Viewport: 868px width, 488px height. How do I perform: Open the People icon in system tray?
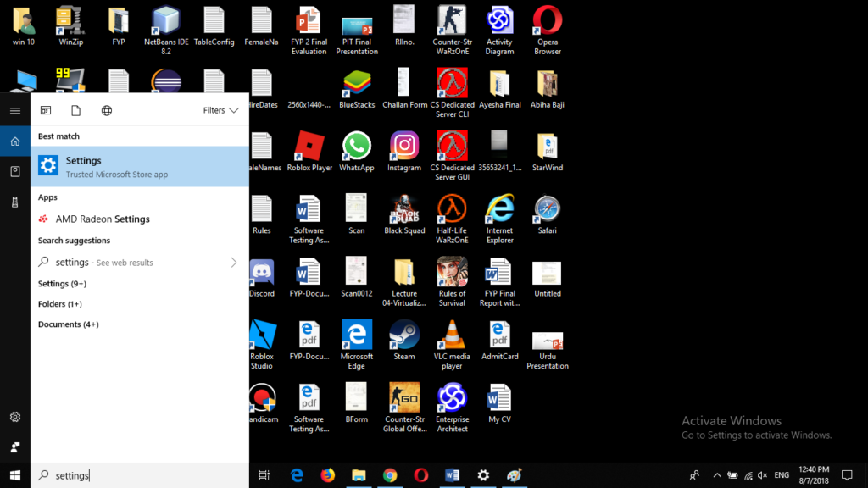(x=693, y=475)
